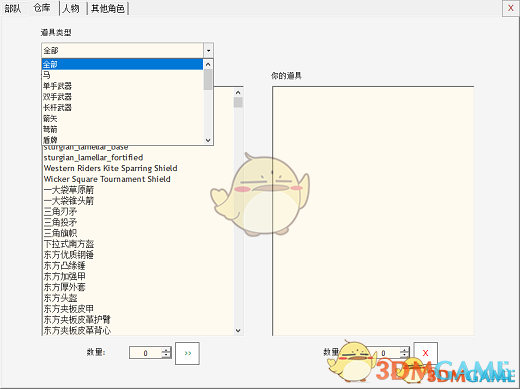This screenshot has width=520, height=389.
Task: Decrease right quantity with down arrow
Action: [405, 356]
